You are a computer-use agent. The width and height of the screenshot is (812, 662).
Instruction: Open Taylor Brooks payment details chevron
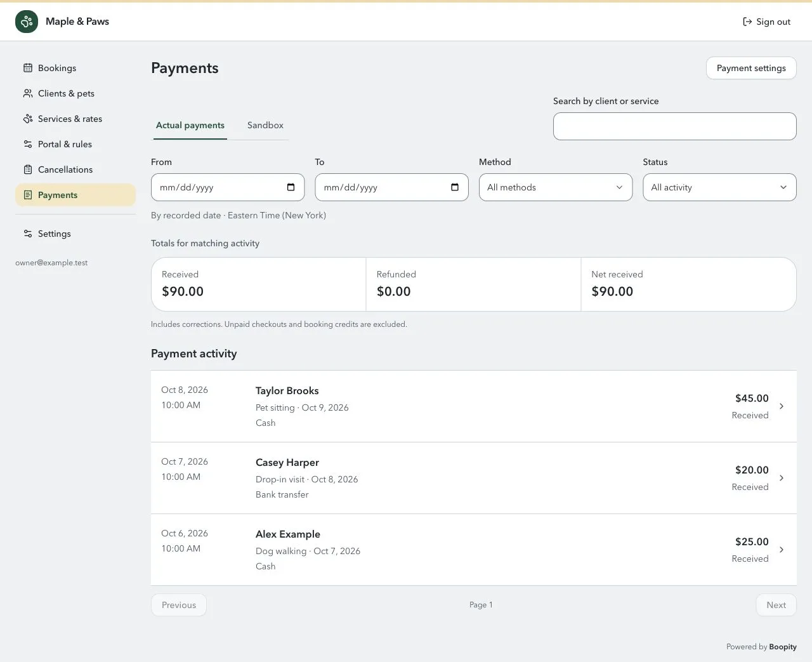point(782,406)
